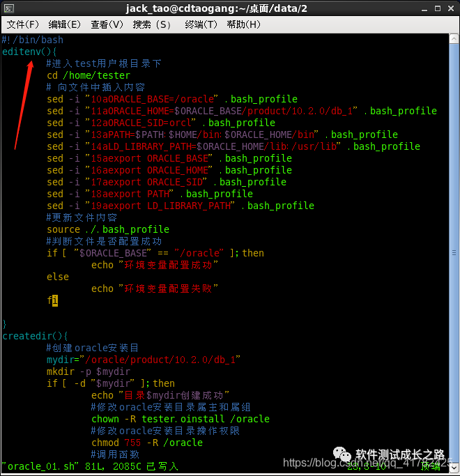
Task: Click the '#修改oracle安装目录属主和属组' comment
Action: click(x=171, y=407)
